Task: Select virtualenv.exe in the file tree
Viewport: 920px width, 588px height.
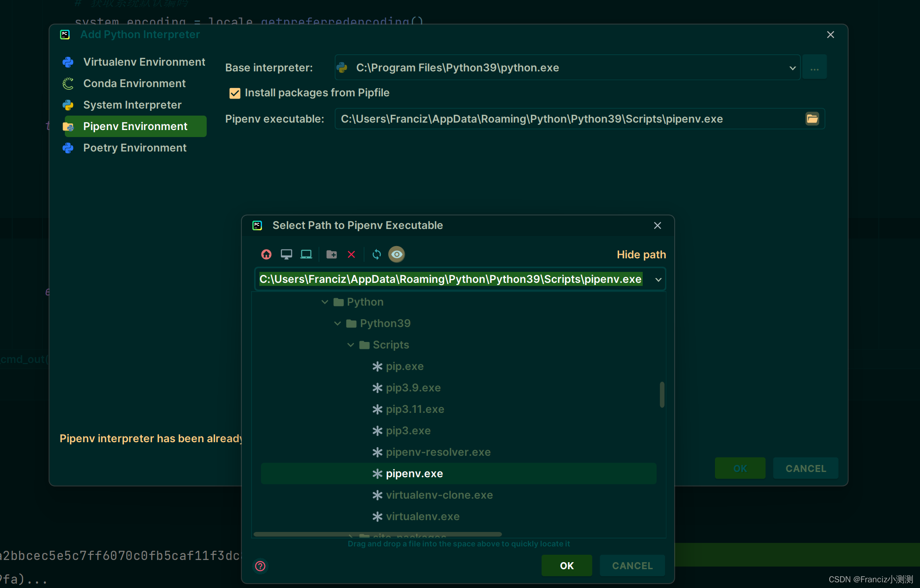Action: pos(422,516)
